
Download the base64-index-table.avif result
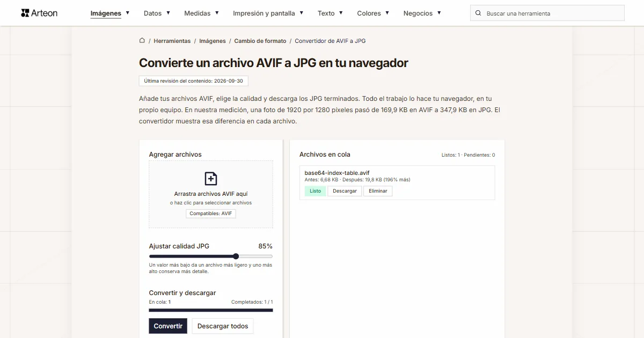click(x=345, y=191)
